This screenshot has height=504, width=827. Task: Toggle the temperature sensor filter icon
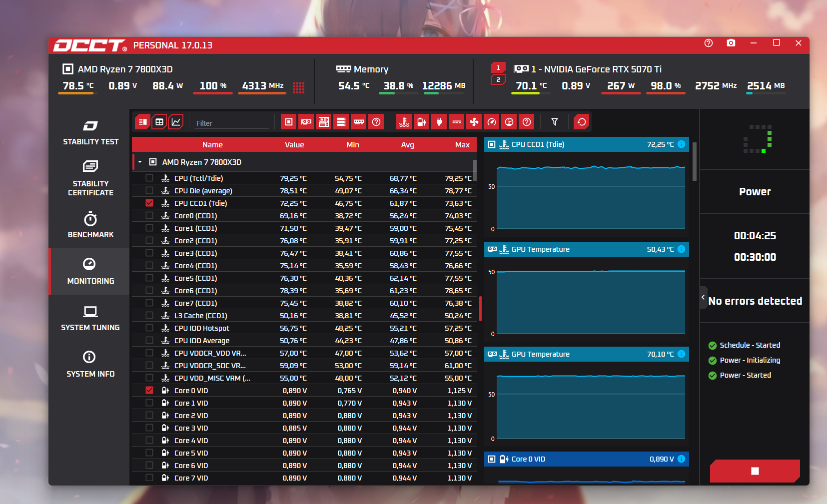(404, 122)
